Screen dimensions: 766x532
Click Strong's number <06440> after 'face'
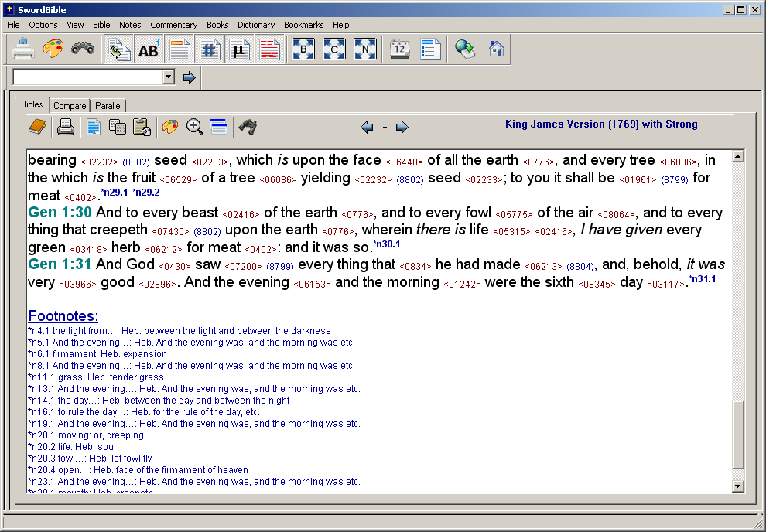[404, 162]
